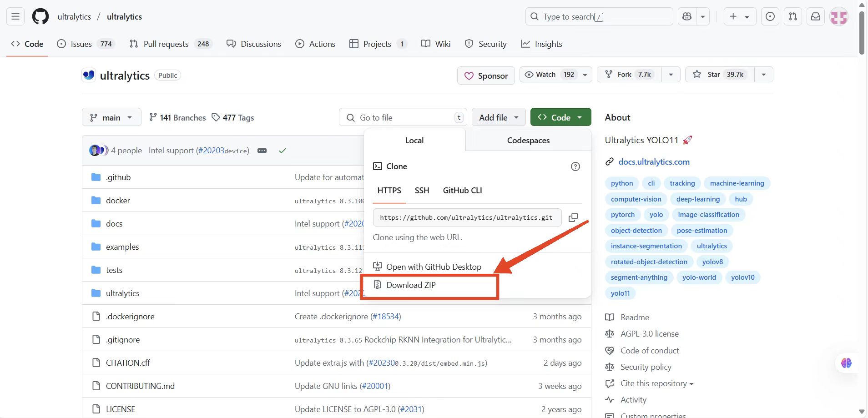The image size is (868, 418).
Task: Open the notifications inbox icon
Action: [x=816, y=17]
